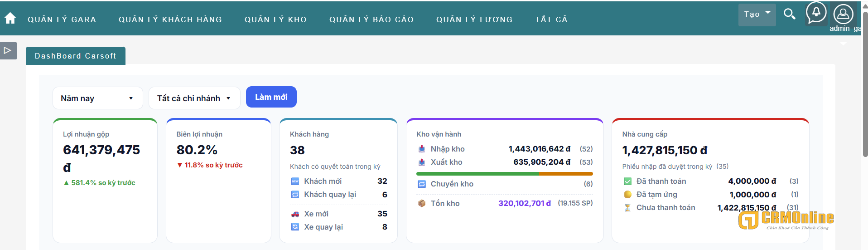Click the Xe quay lại label

point(323,227)
